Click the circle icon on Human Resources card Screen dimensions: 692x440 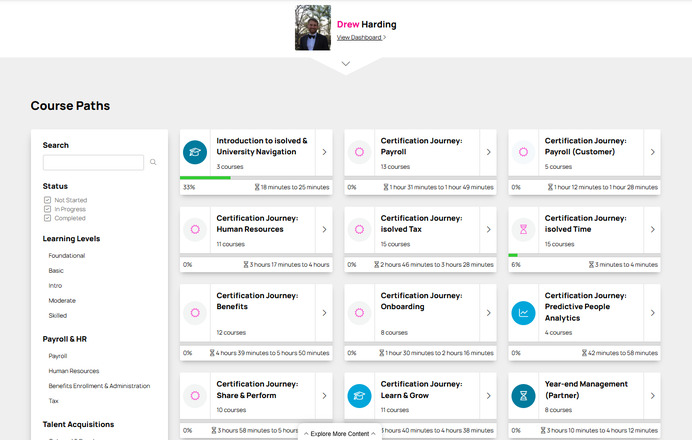[x=195, y=229]
